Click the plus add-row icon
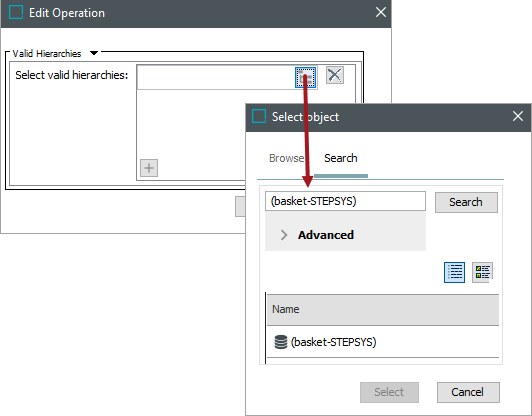Screen dimensions: 532x416 click(149, 168)
